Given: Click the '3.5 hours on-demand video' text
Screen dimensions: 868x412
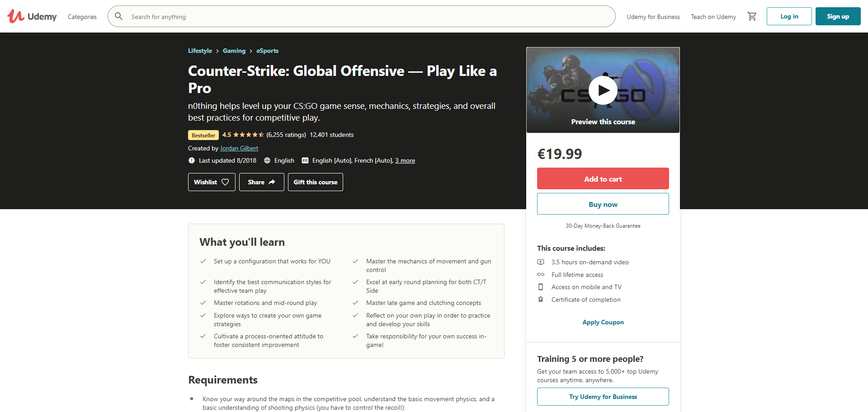Looking at the screenshot, I should pos(590,262).
